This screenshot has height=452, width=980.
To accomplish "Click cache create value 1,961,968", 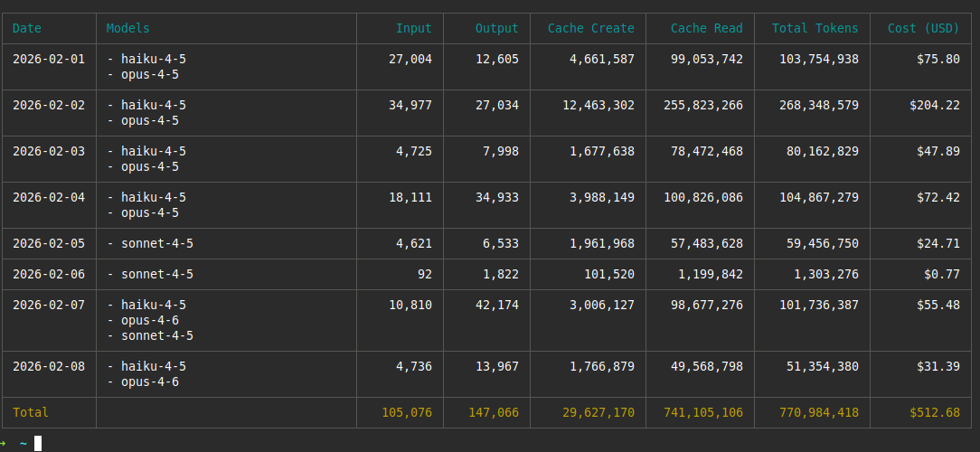I will pyautogui.click(x=602, y=243).
